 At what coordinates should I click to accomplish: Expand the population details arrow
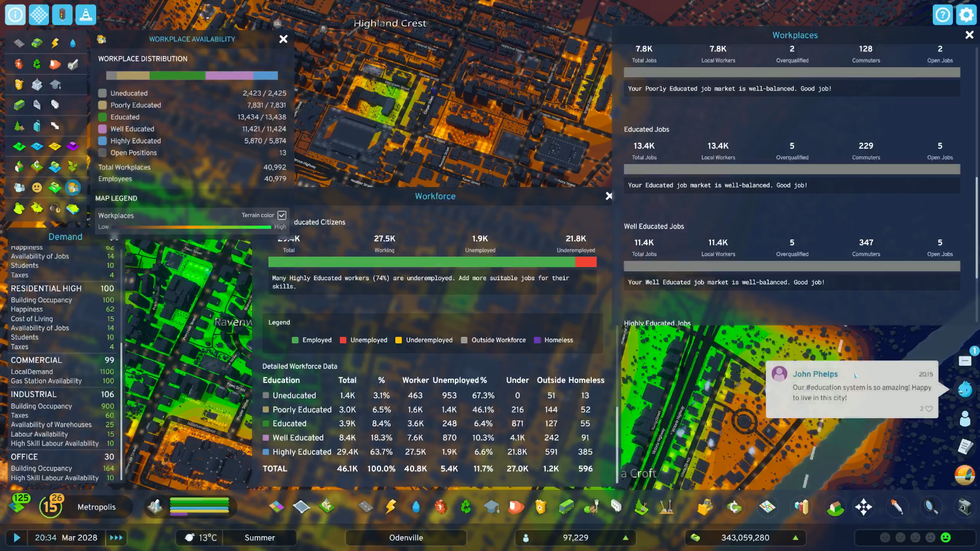tap(625, 537)
